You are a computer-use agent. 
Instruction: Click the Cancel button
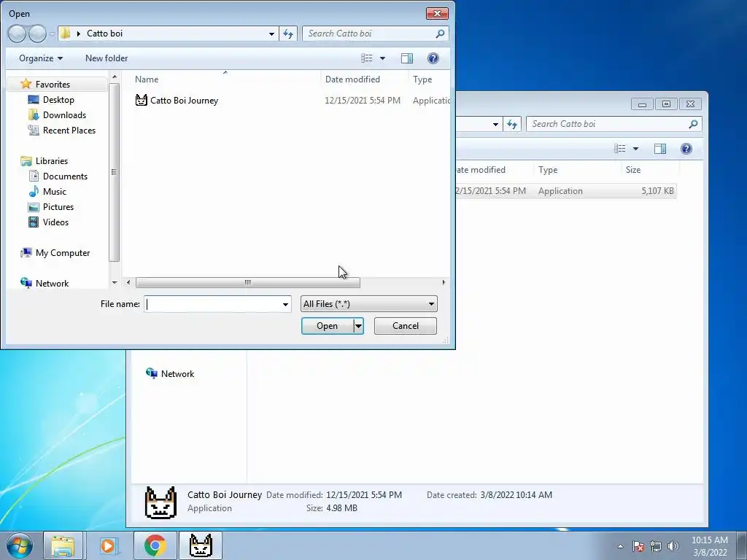pos(406,326)
